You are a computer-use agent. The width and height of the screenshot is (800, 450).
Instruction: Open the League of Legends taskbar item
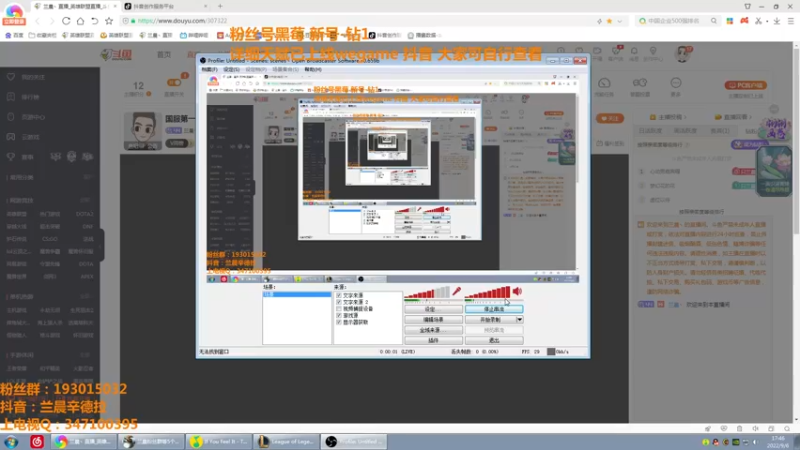point(286,442)
